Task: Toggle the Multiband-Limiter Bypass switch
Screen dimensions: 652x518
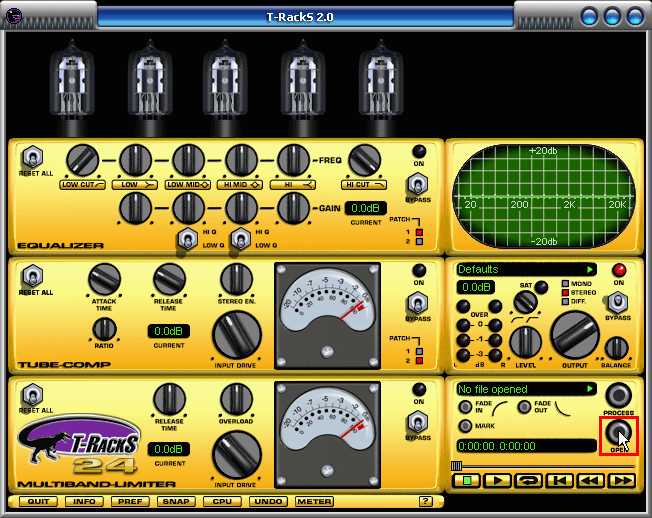Action: (418, 422)
